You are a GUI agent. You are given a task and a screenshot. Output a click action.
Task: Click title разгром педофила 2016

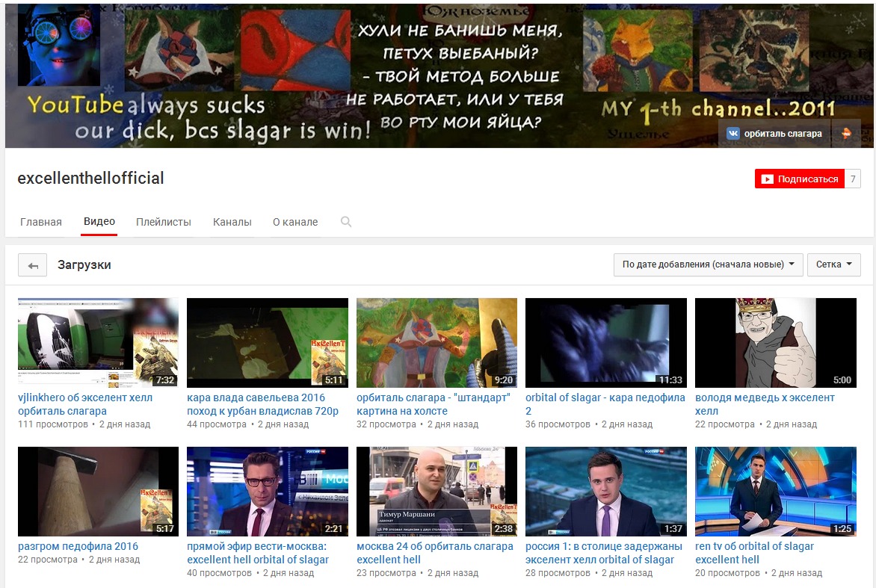tap(78, 546)
